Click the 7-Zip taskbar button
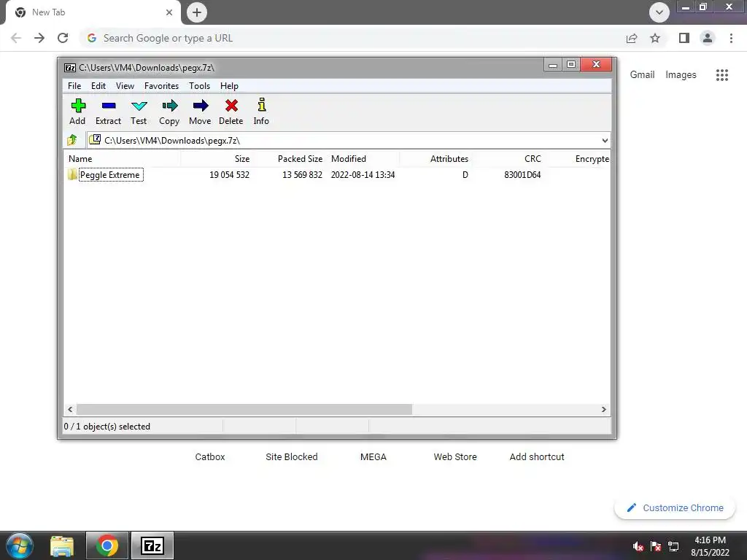The width and height of the screenshot is (747, 560). (x=152, y=545)
